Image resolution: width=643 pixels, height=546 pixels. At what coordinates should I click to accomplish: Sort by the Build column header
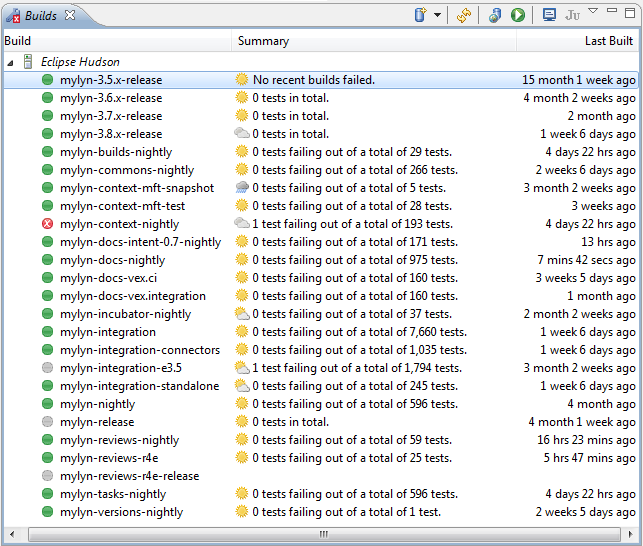[x=117, y=41]
